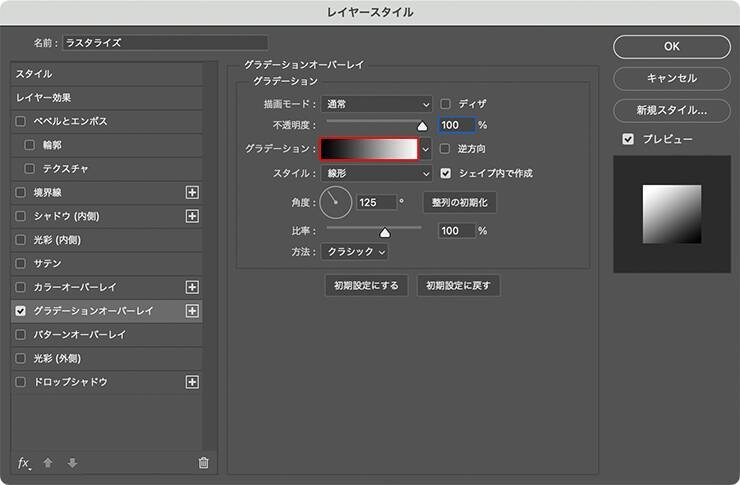The height and width of the screenshot is (485, 740).
Task: Open the 描画モード dropdown
Action: [x=377, y=103]
